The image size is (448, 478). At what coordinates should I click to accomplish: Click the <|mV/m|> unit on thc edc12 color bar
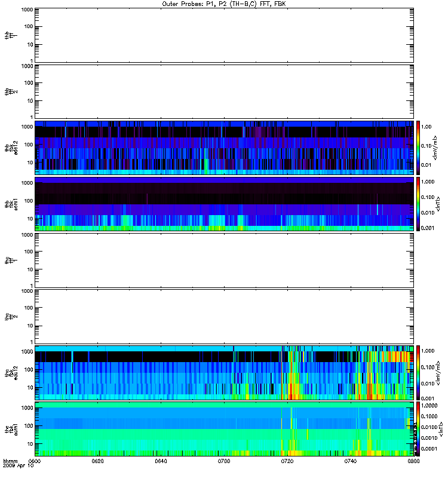438,373
